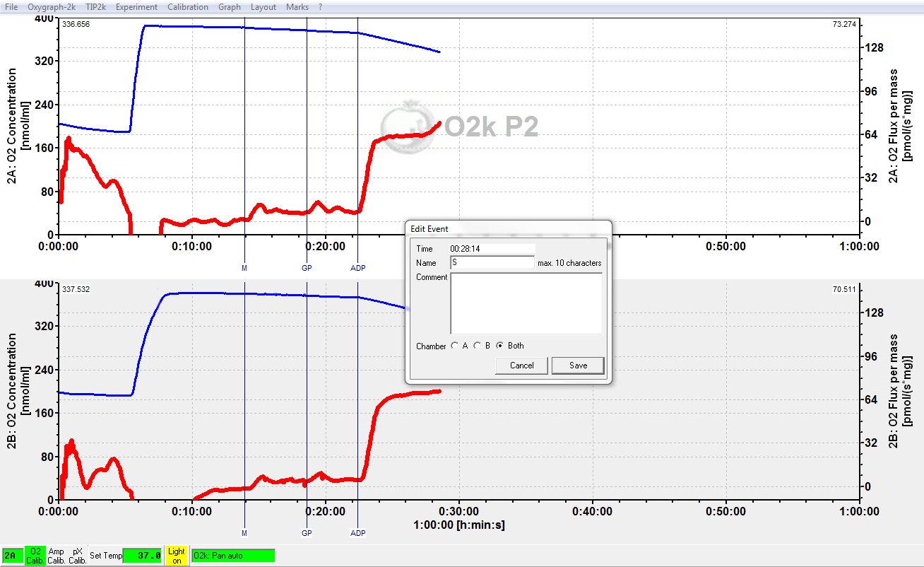Click the O2k: Pan auto status field
Viewport: 924px width, 567px height.
[233, 556]
